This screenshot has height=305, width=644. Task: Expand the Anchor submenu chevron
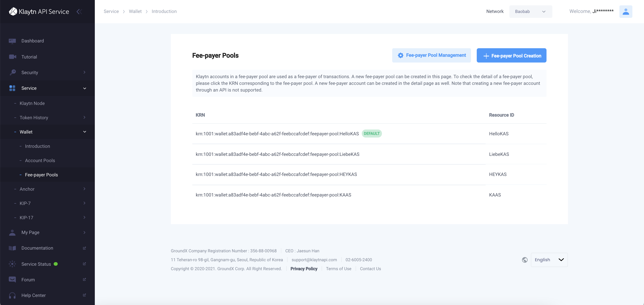tap(85, 189)
